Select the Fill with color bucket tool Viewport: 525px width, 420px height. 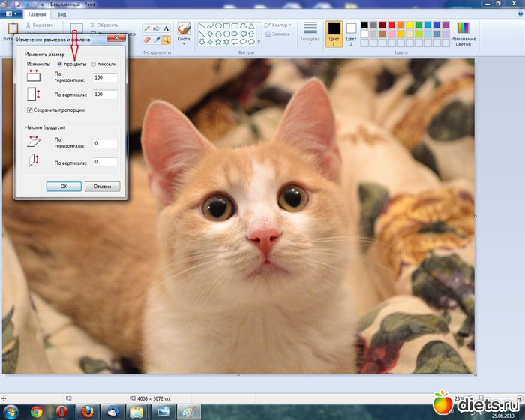point(157,28)
